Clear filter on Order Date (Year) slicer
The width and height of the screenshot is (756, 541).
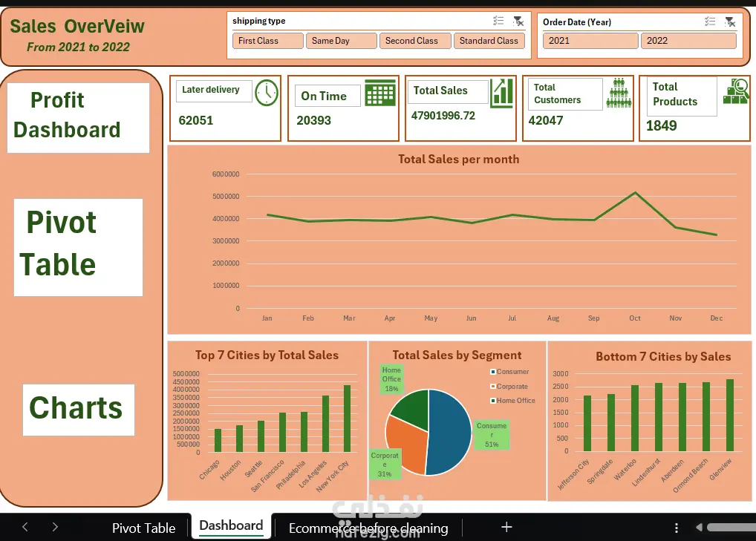pyautogui.click(x=730, y=22)
